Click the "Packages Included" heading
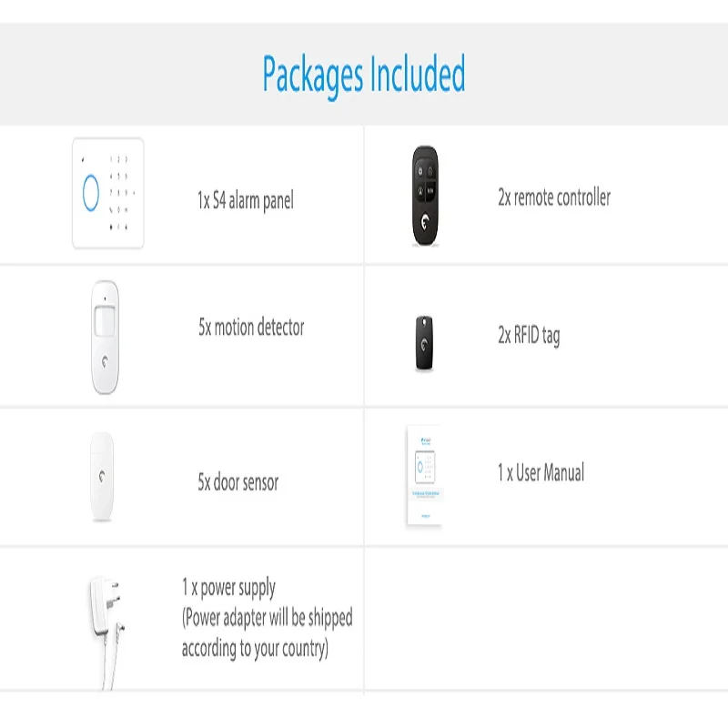The width and height of the screenshot is (728, 728). (x=364, y=75)
